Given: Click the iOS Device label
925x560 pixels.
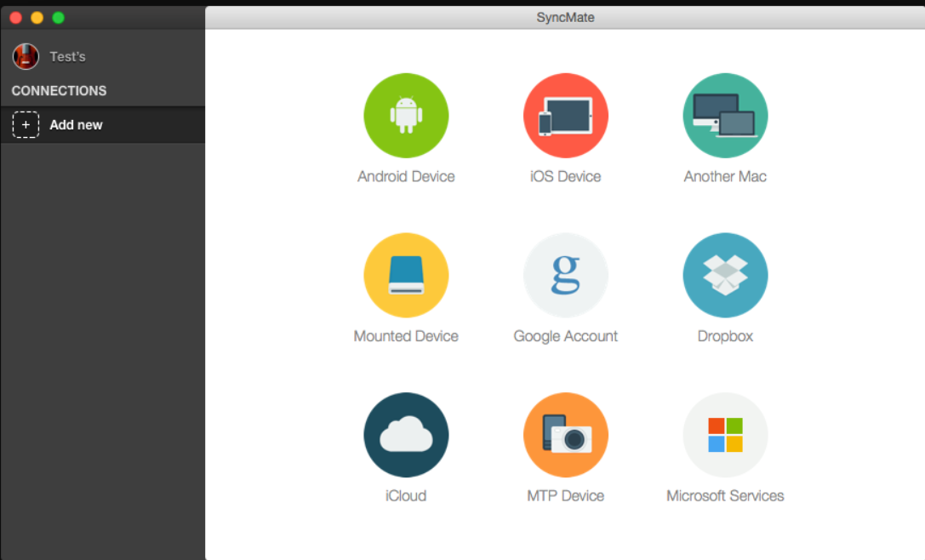Looking at the screenshot, I should (566, 176).
